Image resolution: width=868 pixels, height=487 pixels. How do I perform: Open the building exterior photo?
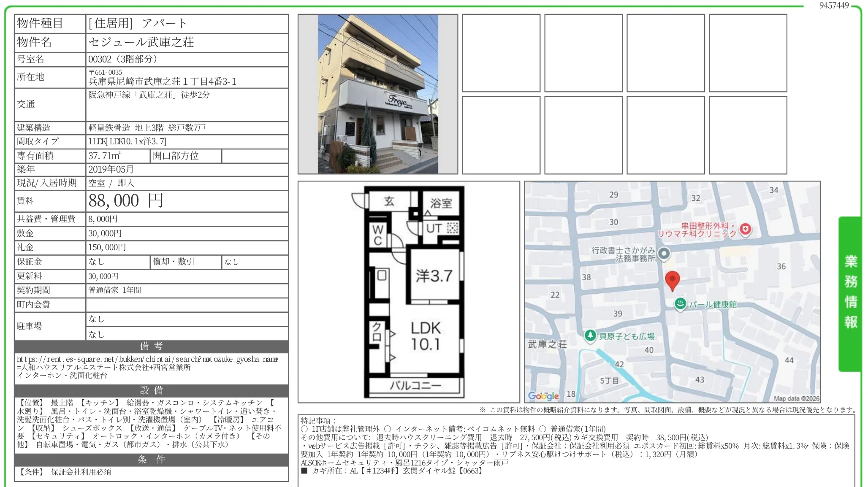[378, 94]
